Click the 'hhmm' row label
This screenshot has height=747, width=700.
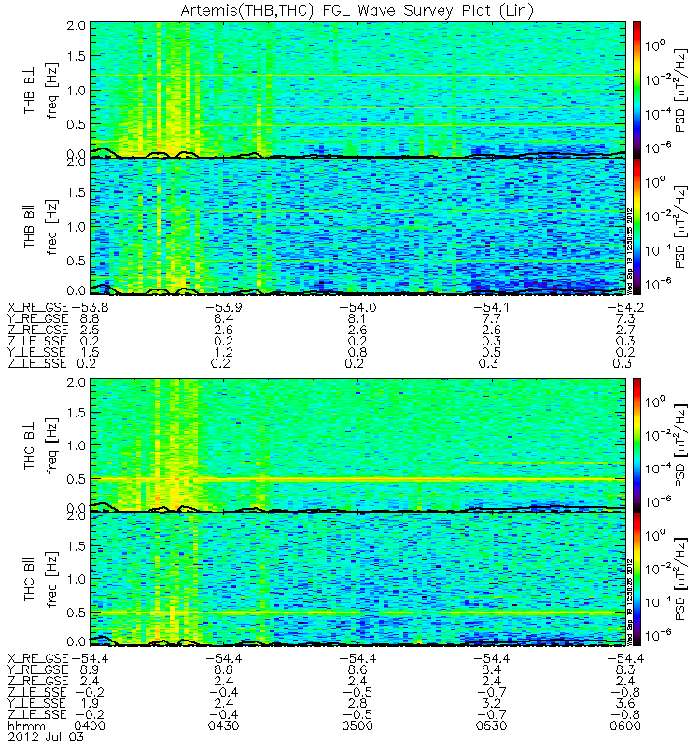(27, 726)
